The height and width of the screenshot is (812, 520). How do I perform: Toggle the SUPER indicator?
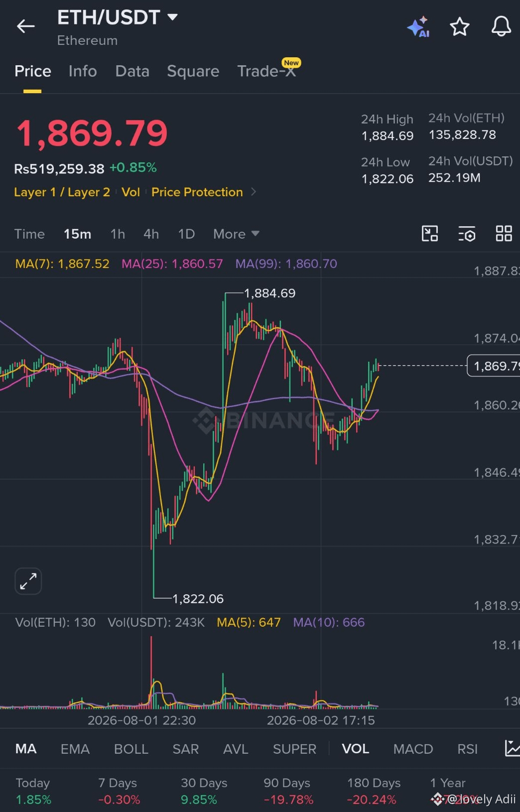pos(294,749)
